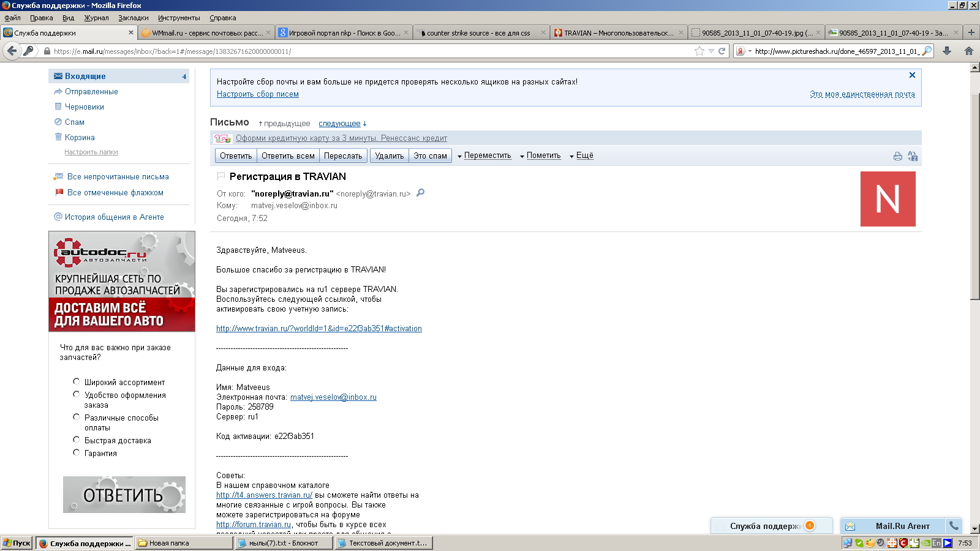Open the Travian activation link

click(x=319, y=328)
